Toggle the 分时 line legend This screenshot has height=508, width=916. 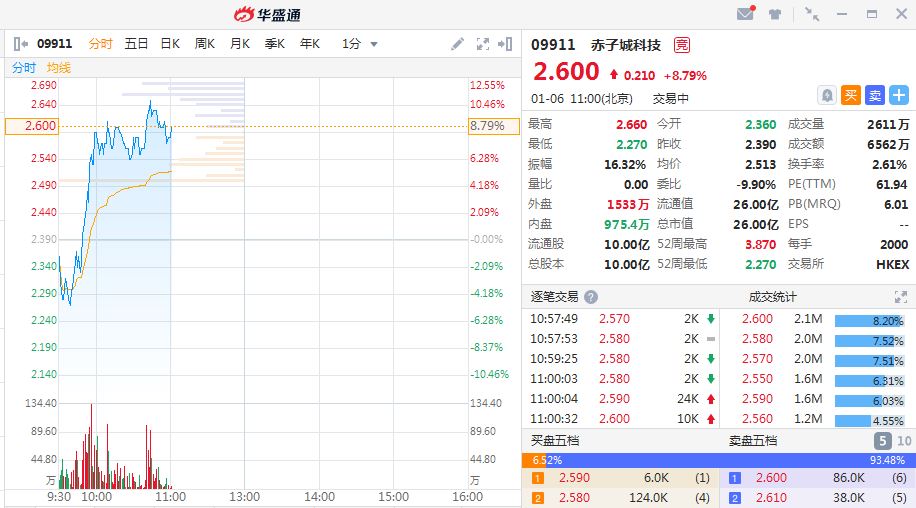[24, 68]
